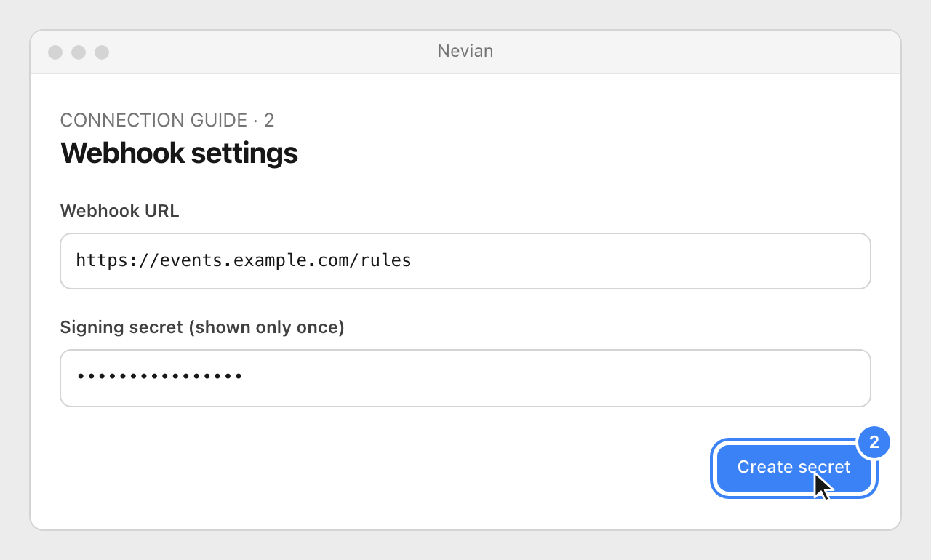Image resolution: width=931 pixels, height=560 pixels.
Task: Select the Signing secret password field
Action: pos(465,378)
